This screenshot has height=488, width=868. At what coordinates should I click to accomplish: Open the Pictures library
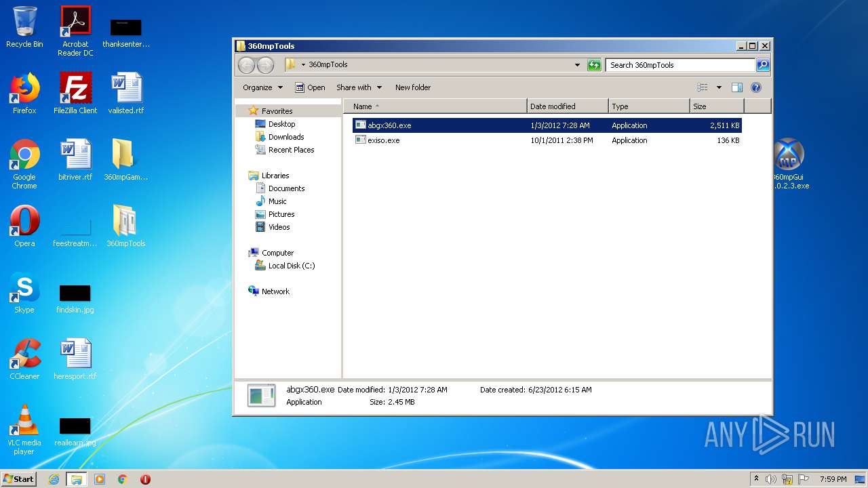(x=281, y=214)
